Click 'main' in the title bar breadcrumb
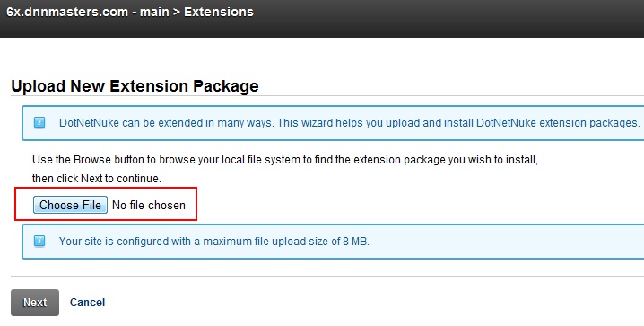This screenshot has width=644, height=326. pos(154,12)
